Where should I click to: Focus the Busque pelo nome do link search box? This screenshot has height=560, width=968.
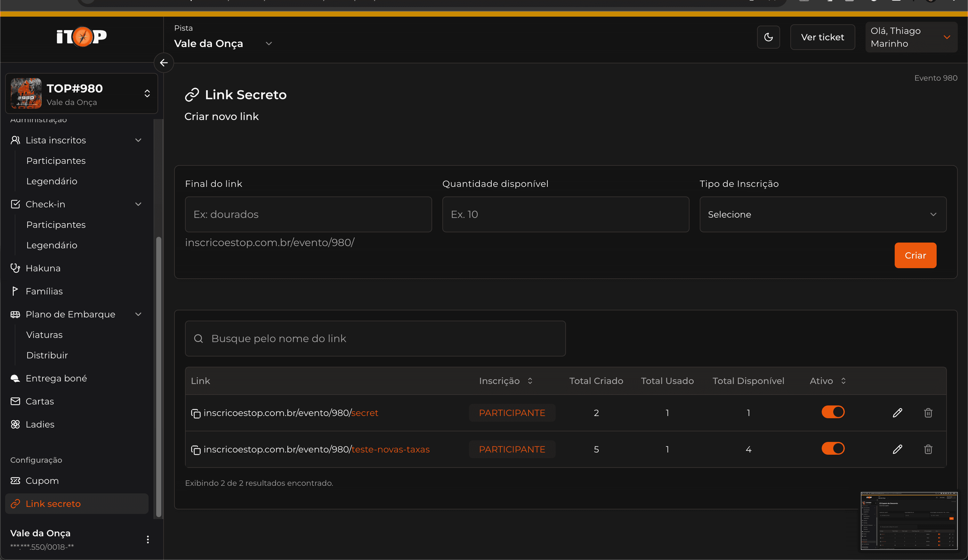[375, 338]
